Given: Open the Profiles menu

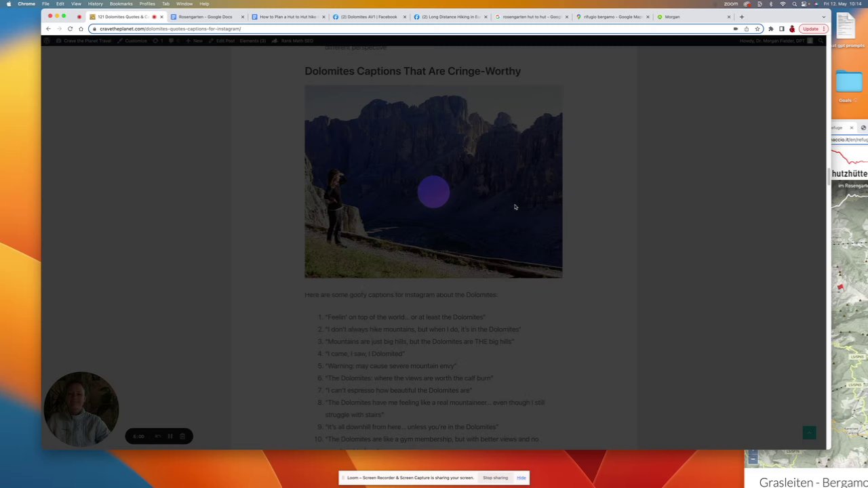Looking at the screenshot, I should point(147,3).
